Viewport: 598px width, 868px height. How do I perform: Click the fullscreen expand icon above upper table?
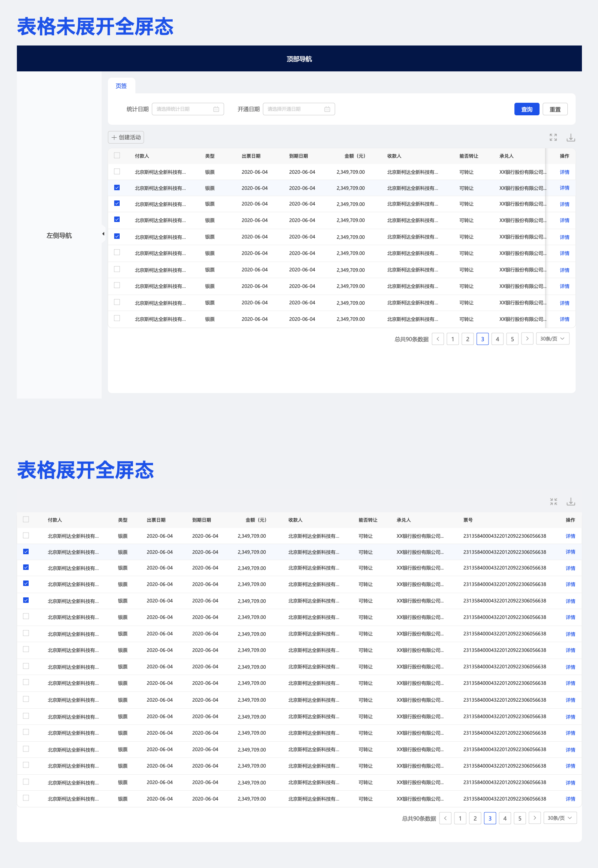point(553,137)
